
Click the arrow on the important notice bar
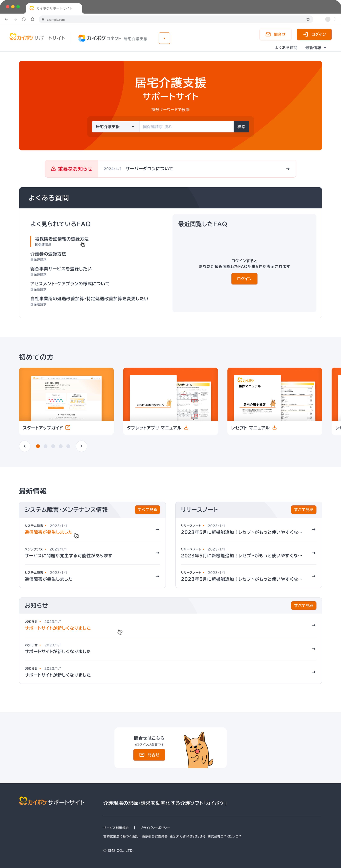coord(288,169)
